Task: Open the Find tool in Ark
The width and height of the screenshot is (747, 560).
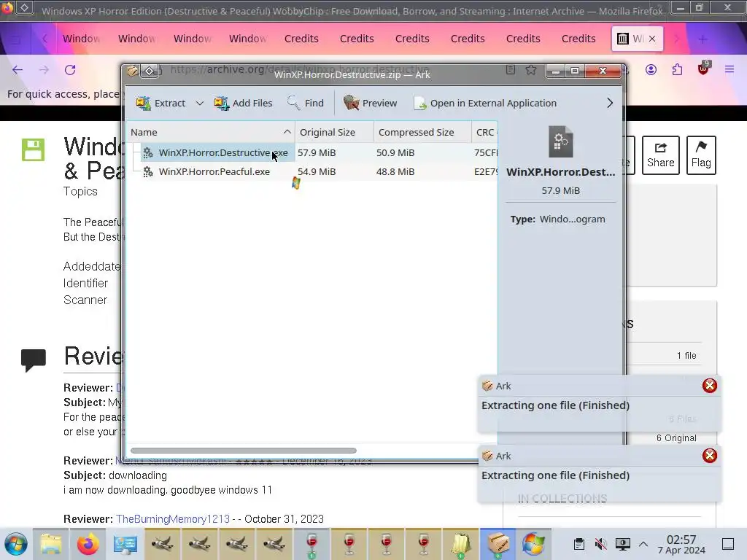Action: pyautogui.click(x=306, y=103)
